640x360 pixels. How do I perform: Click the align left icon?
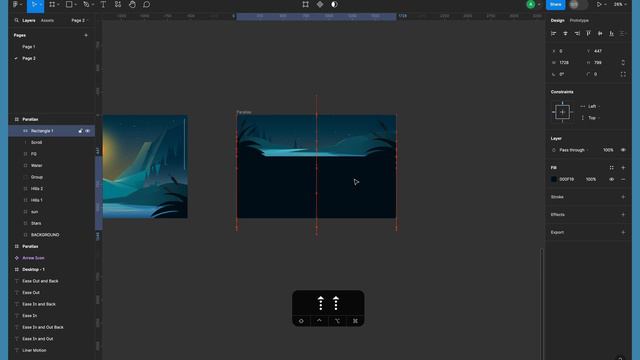click(553, 33)
